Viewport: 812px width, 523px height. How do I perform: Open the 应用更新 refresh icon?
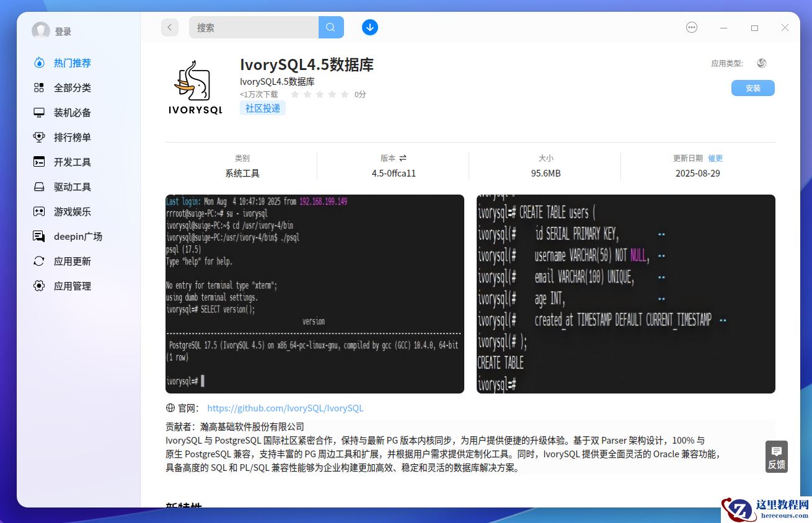point(38,261)
